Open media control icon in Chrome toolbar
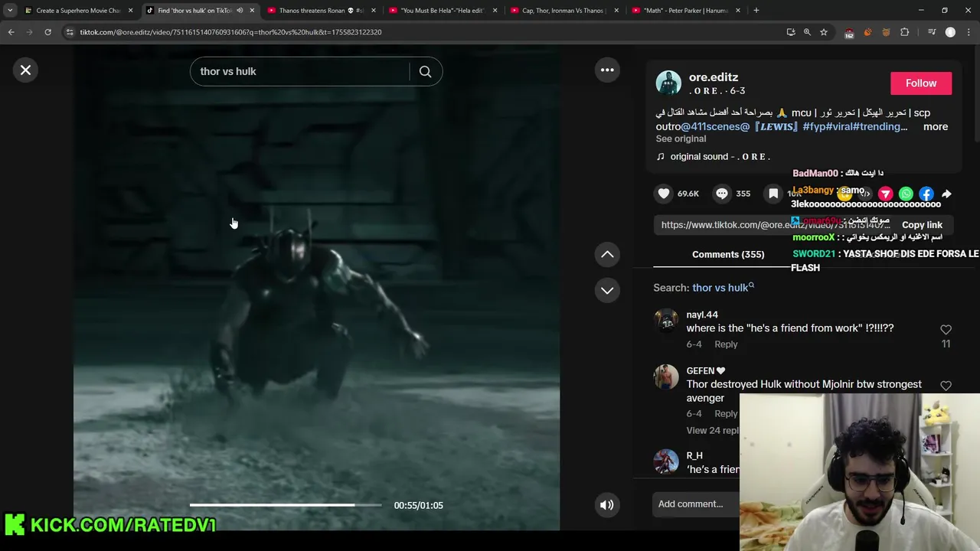This screenshot has width=980, height=551. pos(932,32)
